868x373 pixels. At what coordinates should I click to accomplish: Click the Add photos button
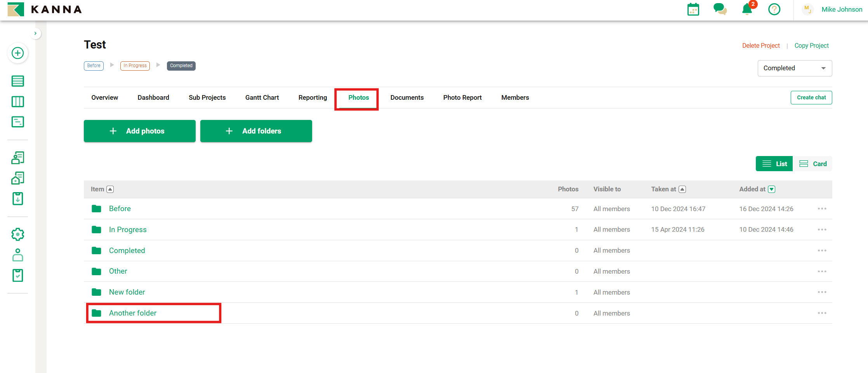point(140,131)
